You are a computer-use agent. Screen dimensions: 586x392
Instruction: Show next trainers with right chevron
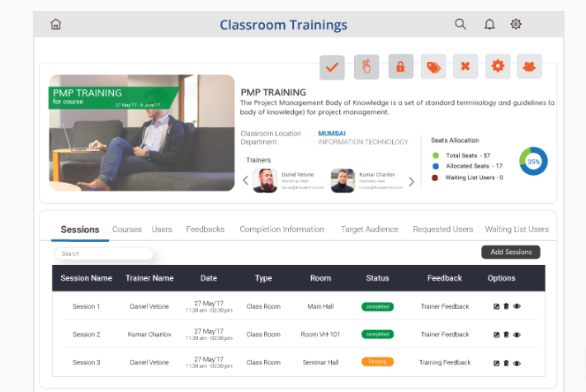pos(412,182)
